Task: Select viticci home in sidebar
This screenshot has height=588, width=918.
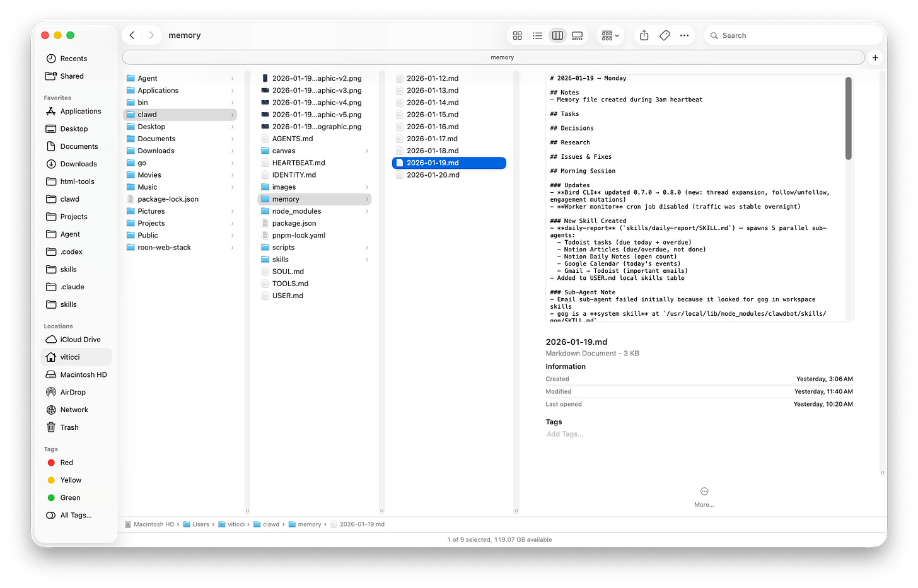Action: point(76,357)
